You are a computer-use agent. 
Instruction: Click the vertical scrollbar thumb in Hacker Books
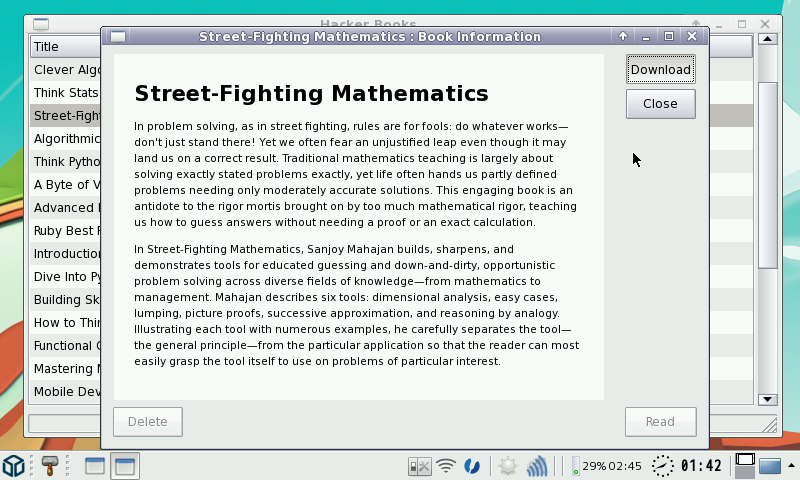(767, 175)
